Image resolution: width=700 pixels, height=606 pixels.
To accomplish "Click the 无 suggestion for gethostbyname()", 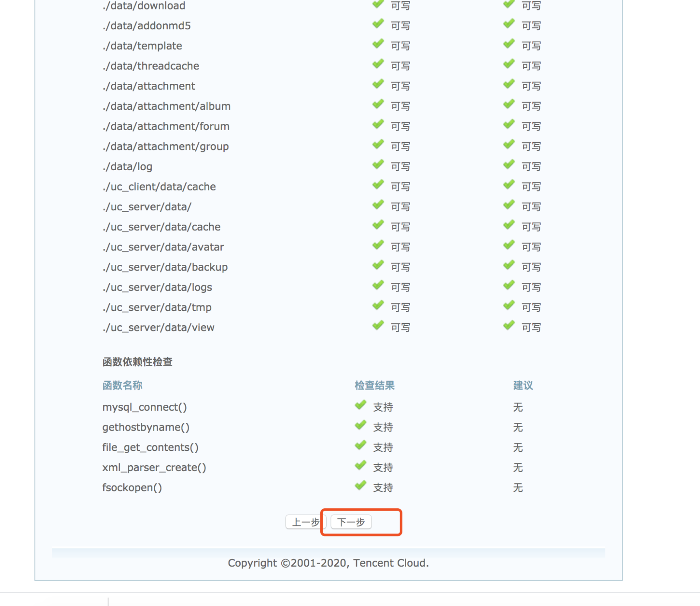I will point(518,428).
